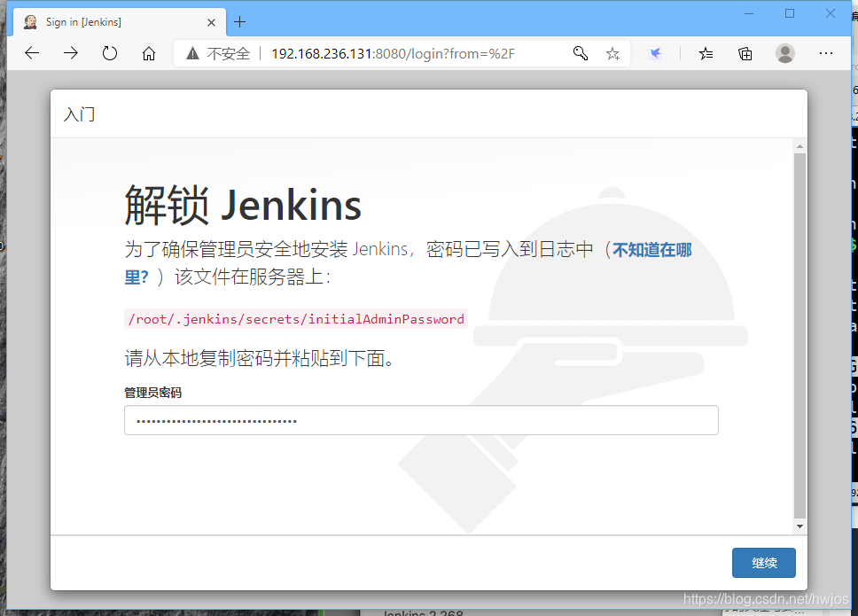Click the Jenkins favicon on the tab

pyautogui.click(x=31, y=22)
